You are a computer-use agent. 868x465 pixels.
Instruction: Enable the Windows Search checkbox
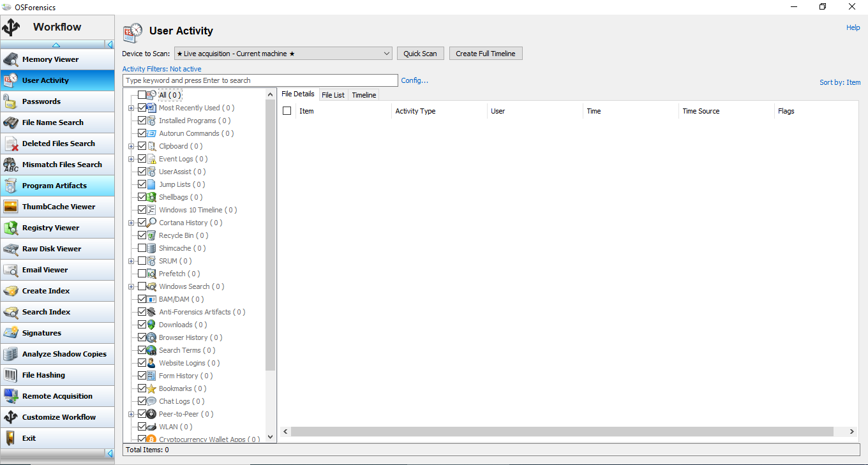click(142, 286)
